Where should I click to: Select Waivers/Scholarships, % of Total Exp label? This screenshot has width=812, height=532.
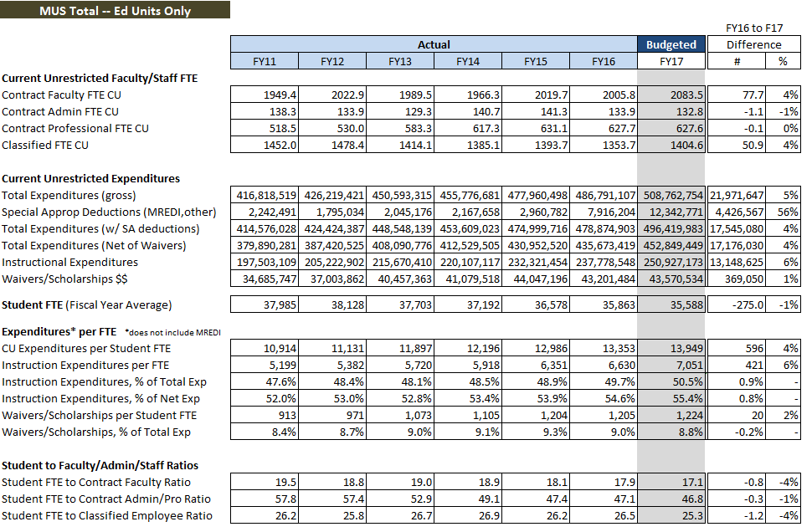pos(96,432)
